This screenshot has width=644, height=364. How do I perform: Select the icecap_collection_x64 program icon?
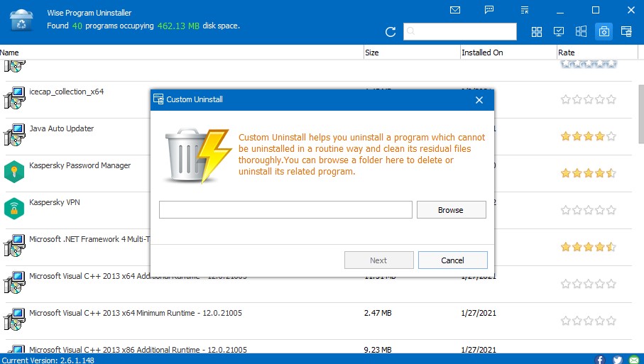[x=14, y=98]
